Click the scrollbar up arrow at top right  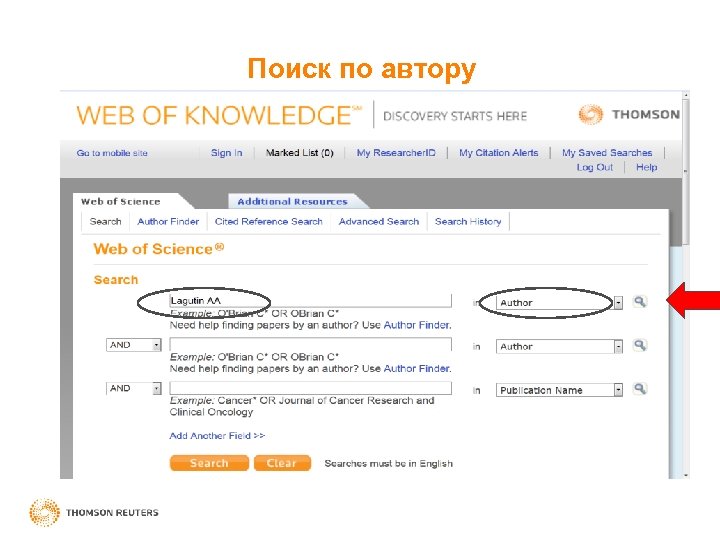(x=686, y=95)
